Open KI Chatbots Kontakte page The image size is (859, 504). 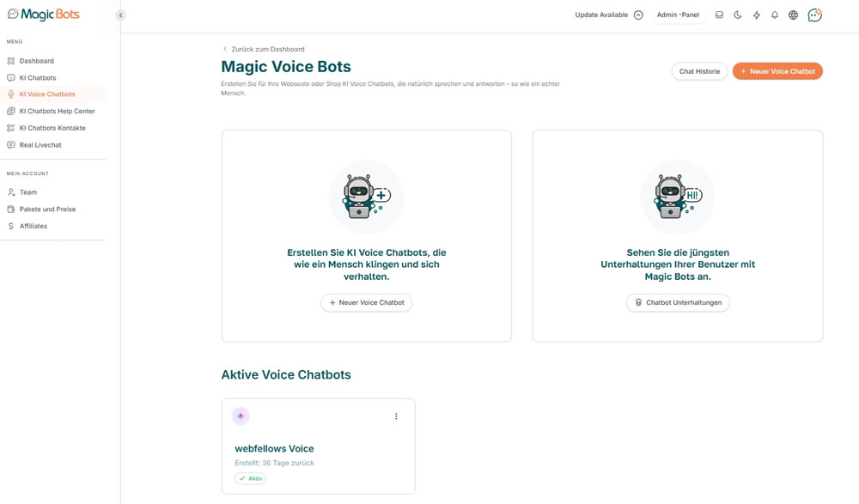tap(52, 128)
